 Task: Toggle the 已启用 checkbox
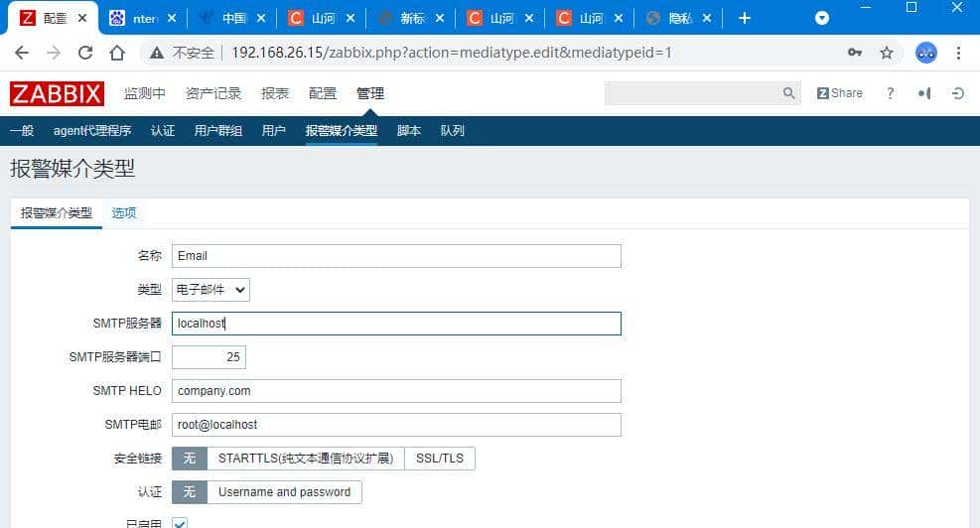[x=180, y=523]
